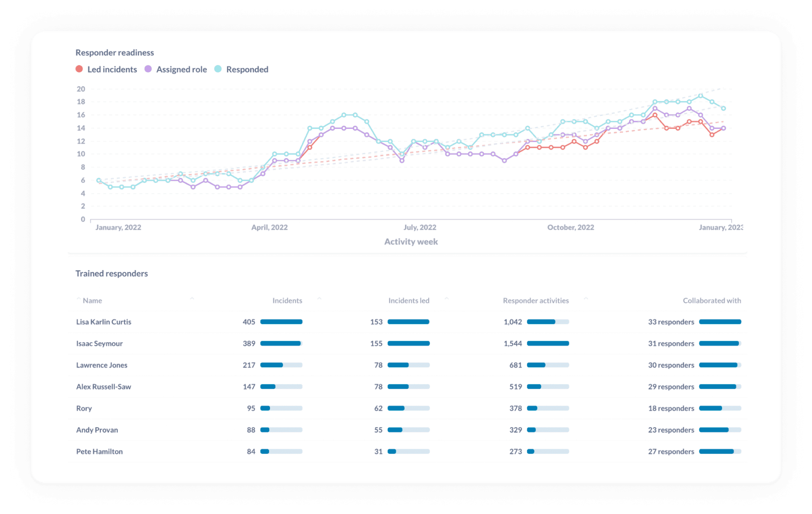Screen dimensions: 812x514
Task: Sort table by Incidents led column
Action: point(408,301)
